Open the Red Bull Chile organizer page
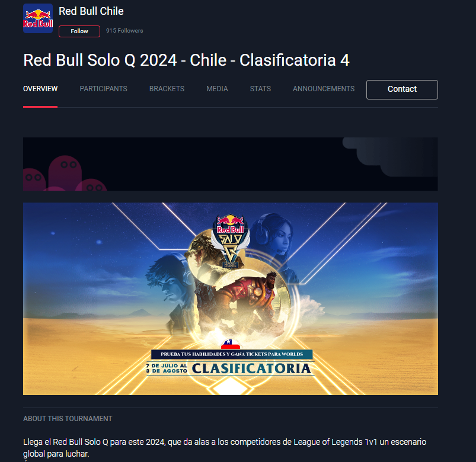This screenshot has width=476, height=462. click(x=91, y=11)
